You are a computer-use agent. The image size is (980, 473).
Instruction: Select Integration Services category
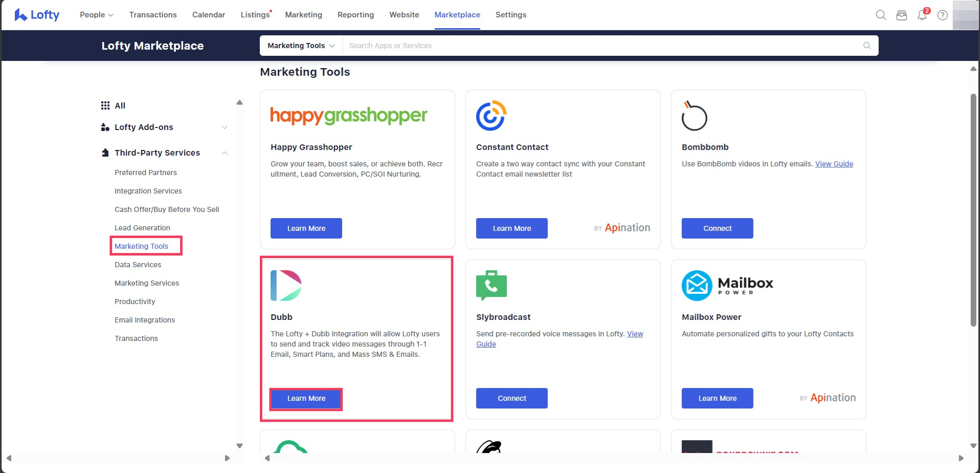(148, 191)
